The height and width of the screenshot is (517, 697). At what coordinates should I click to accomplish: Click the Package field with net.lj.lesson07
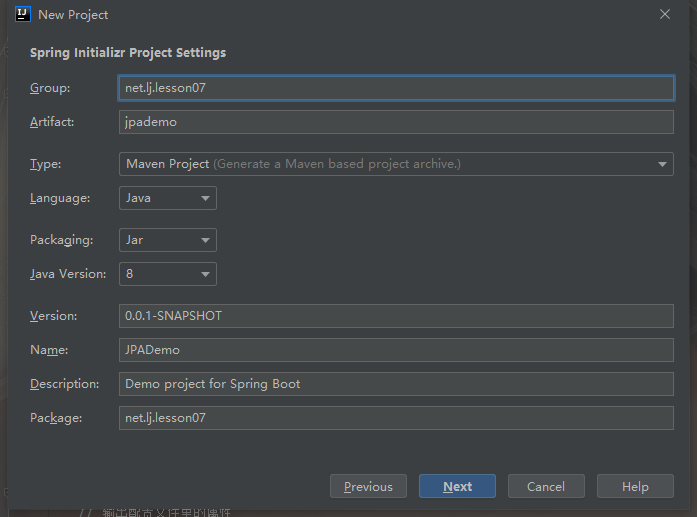click(x=396, y=418)
